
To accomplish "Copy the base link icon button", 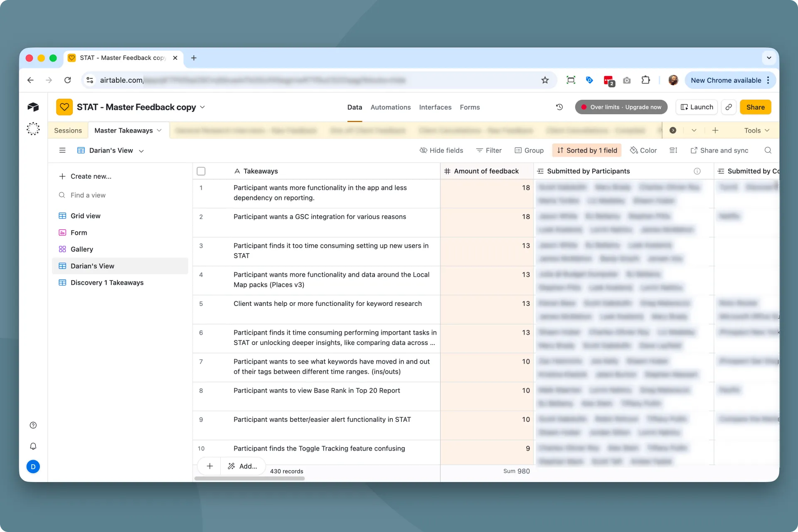I will pyautogui.click(x=729, y=107).
